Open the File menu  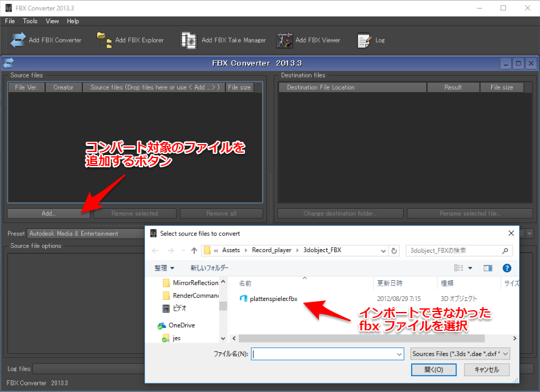[10, 21]
